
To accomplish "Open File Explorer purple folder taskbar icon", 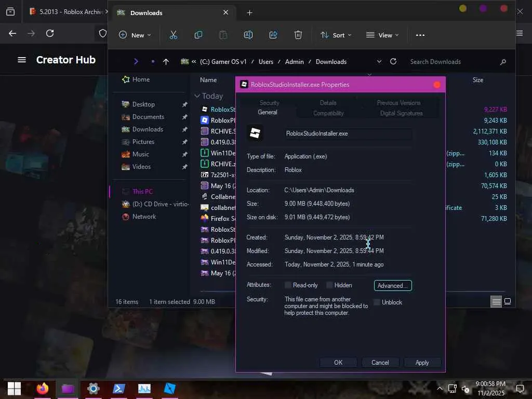I will point(68,389).
